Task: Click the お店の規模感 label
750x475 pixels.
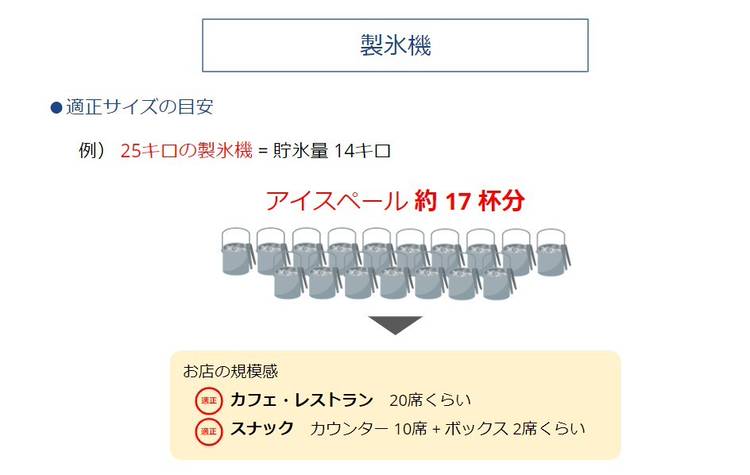Action: pos(230,371)
